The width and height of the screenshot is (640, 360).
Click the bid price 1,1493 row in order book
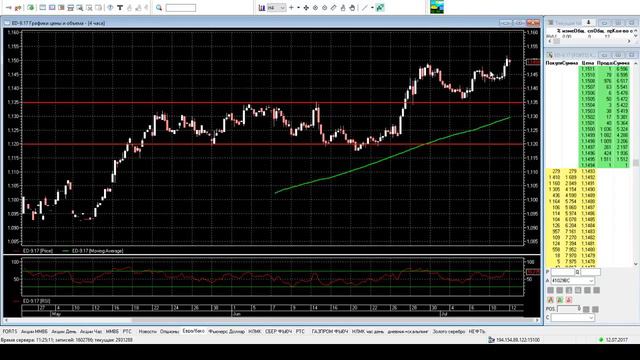[571, 171]
